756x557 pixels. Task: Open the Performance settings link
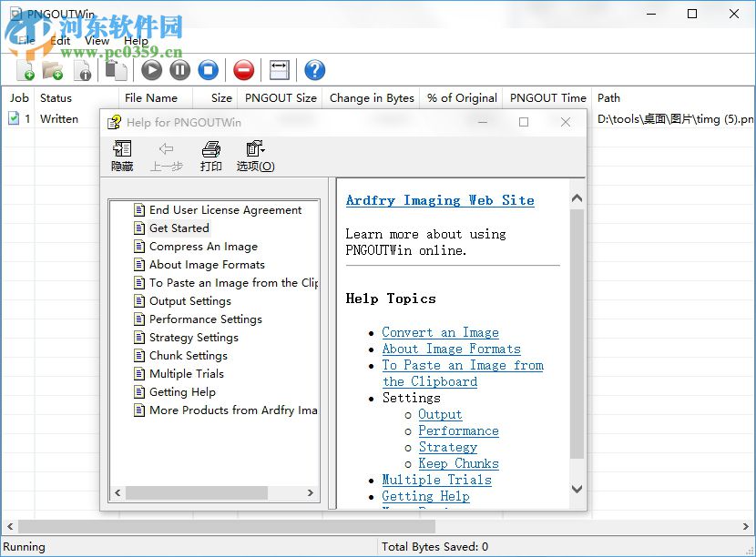[458, 430]
